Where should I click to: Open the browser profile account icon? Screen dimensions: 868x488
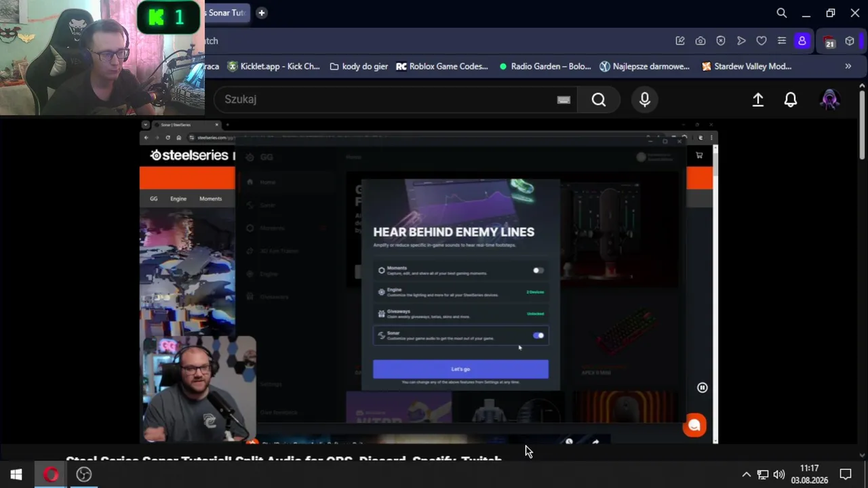tap(802, 41)
